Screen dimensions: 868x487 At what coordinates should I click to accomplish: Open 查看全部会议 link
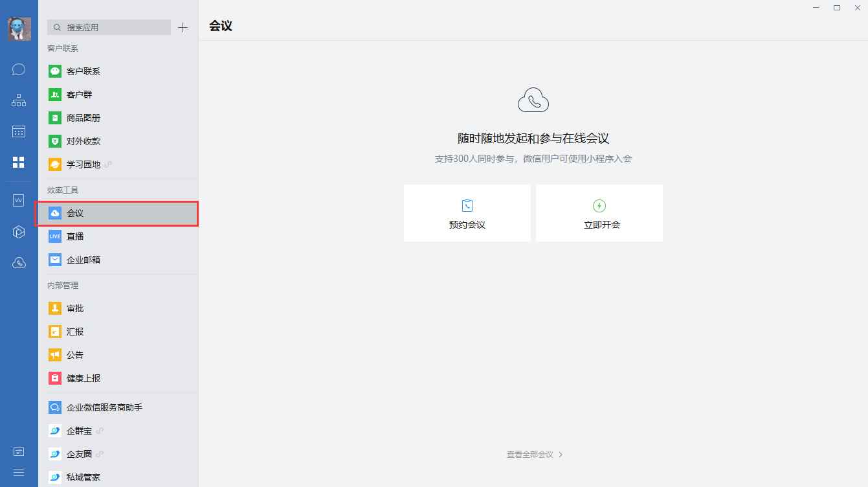click(534, 455)
